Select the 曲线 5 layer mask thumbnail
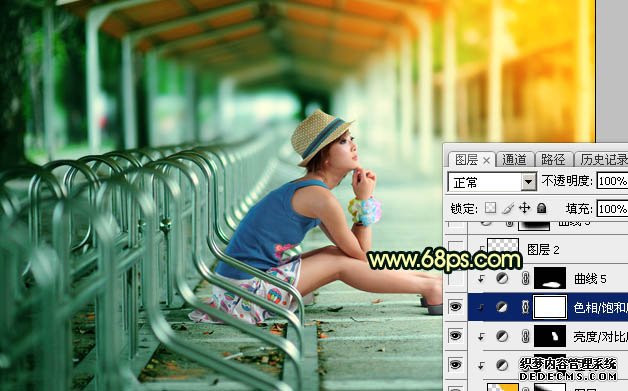 pyautogui.click(x=550, y=278)
